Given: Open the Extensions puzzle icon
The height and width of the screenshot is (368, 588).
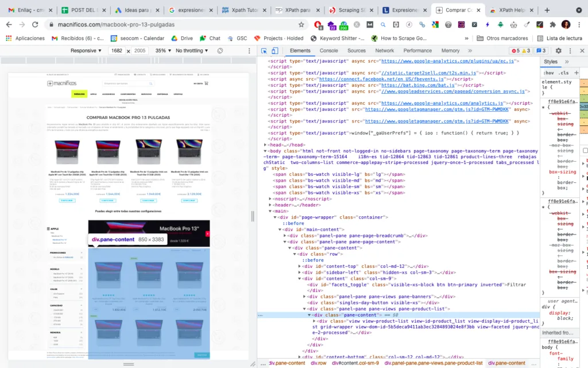Looking at the screenshot, I should [x=552, y=24].
